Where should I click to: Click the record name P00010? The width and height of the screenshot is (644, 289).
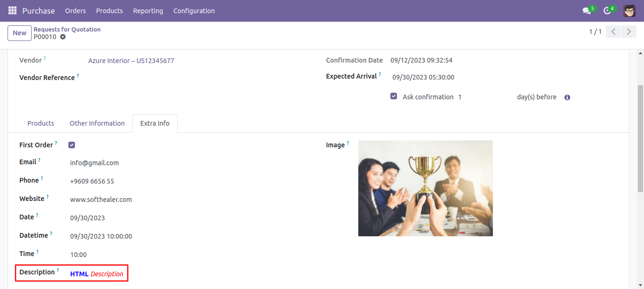[x=45, y=37]
